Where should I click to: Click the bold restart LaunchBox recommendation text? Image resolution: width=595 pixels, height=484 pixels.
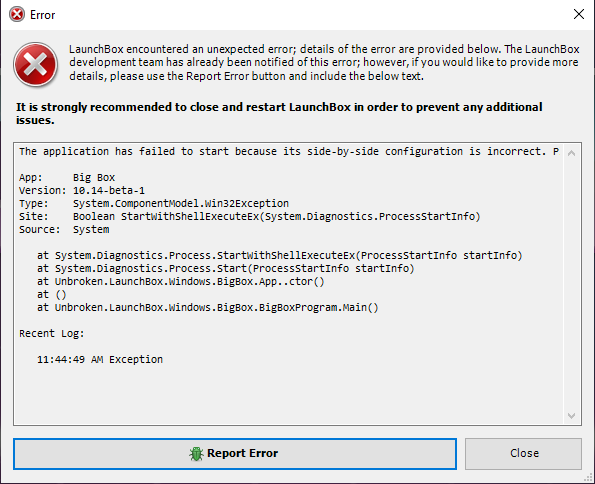279,114
